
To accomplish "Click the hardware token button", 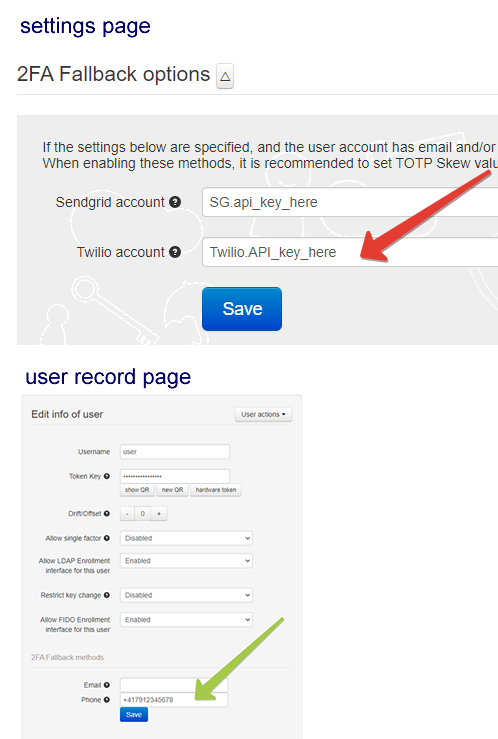I will pos(216,490).
